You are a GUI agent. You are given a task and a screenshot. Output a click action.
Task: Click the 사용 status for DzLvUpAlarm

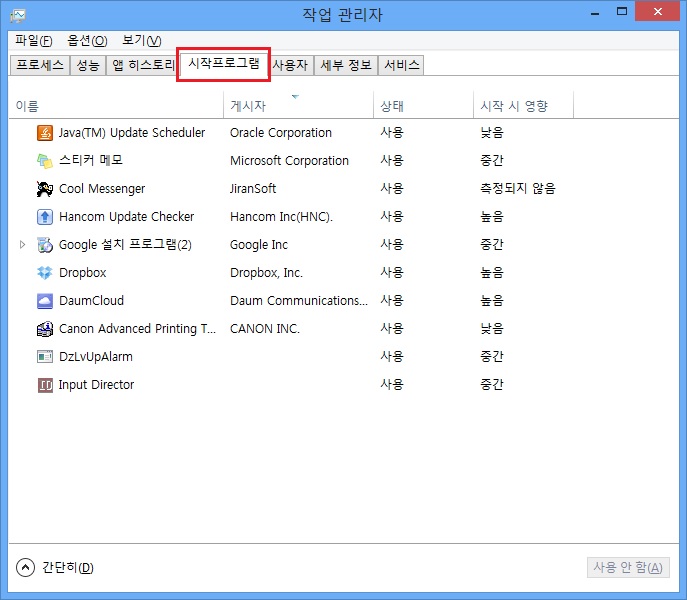(x=392, y=357)
